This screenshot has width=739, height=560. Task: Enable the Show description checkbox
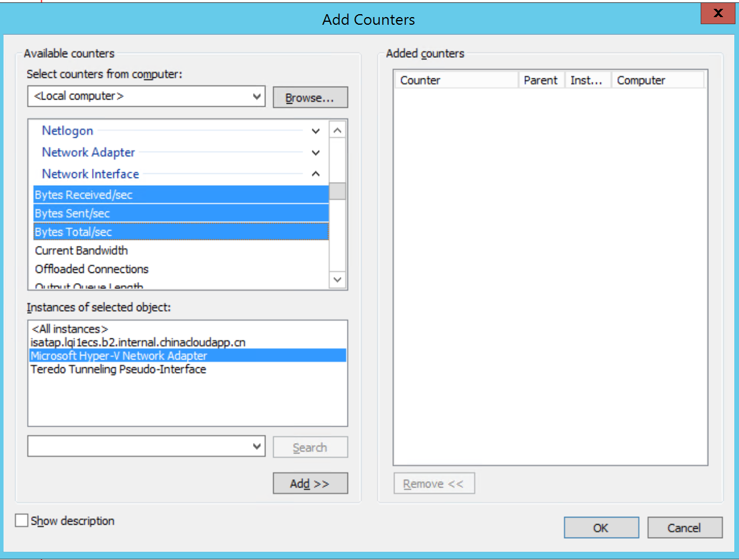point(21,520)
